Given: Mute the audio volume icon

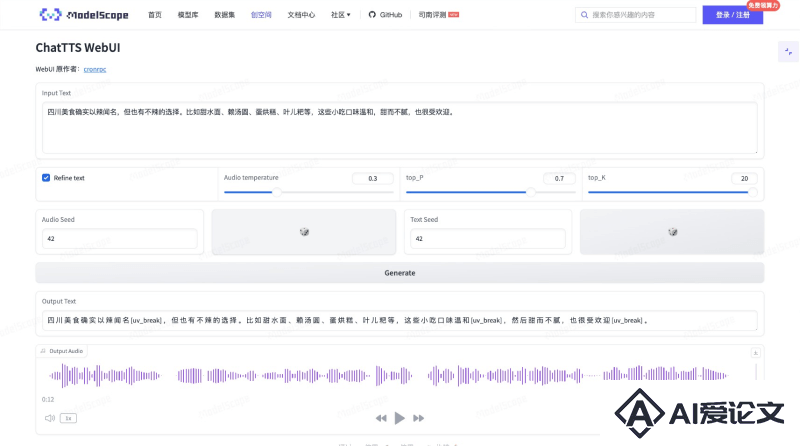Looking at the screenshot, I should click(49, 418).
